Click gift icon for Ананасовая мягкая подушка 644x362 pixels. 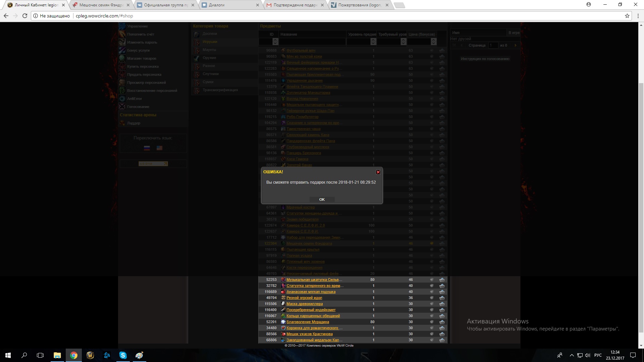432,292
